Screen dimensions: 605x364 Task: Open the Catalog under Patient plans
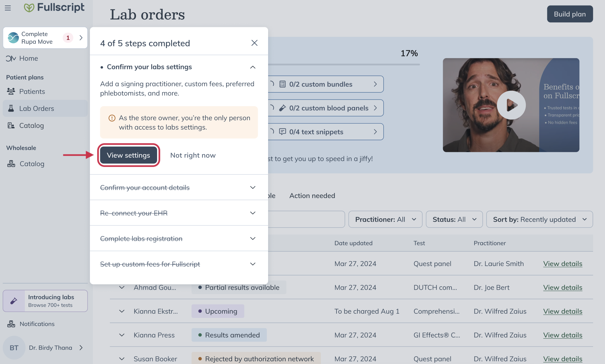click(31, 126)
